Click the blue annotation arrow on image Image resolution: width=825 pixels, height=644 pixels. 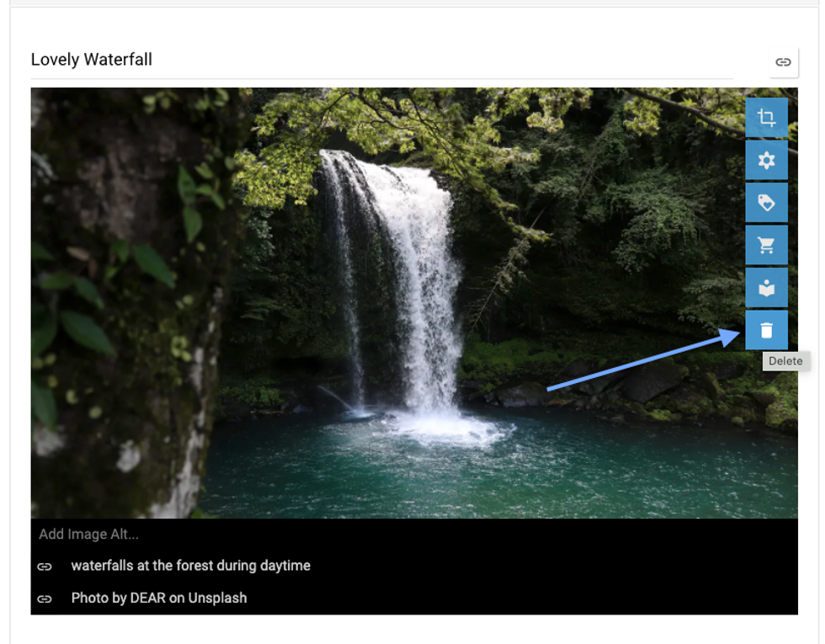(643, 360)
